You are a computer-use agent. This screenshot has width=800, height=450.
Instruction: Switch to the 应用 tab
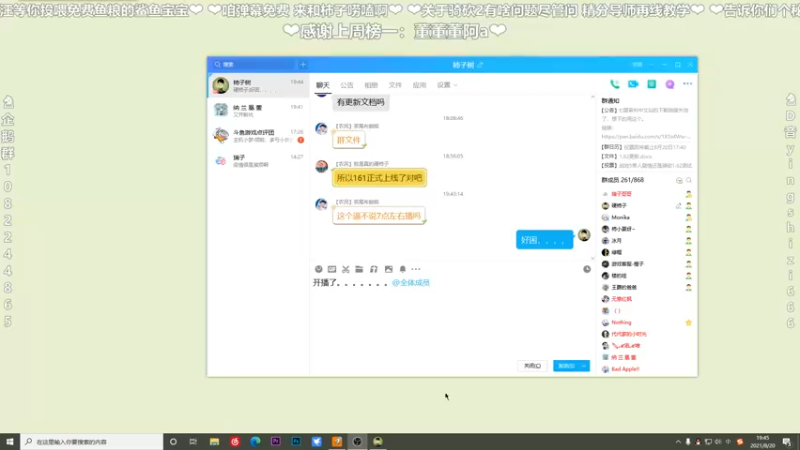pyautogui.click(x=419, y=85)
